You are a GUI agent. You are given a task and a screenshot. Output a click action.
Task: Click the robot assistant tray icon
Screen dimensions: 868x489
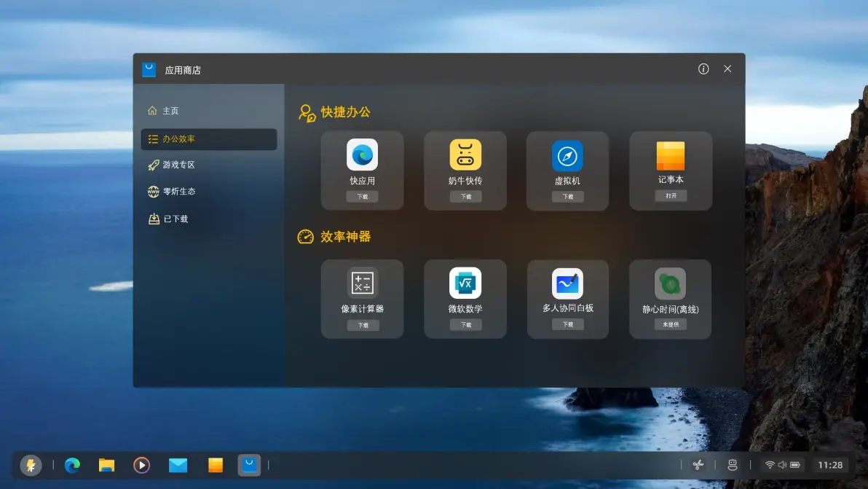click(733, 465)
